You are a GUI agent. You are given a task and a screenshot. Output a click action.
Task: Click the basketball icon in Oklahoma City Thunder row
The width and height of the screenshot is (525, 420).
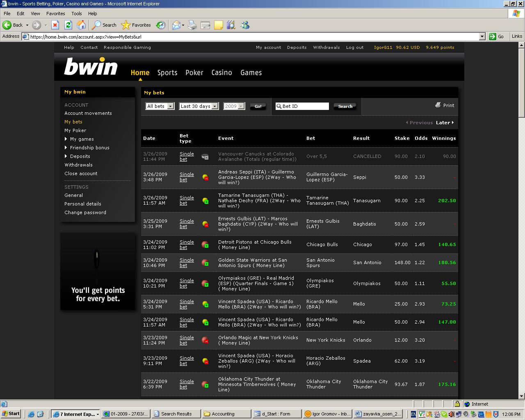click(205, 384)
